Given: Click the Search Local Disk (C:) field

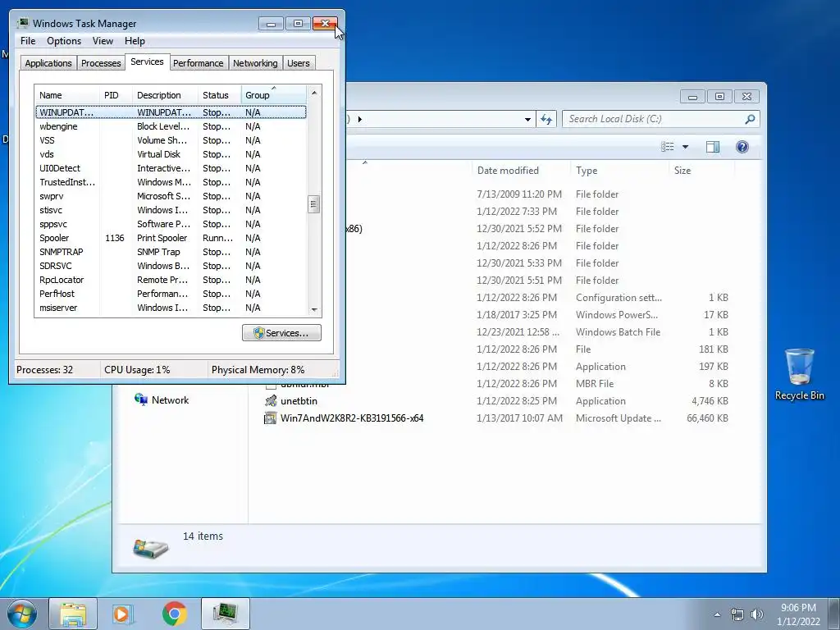Looking at the screenshot, I should point(660,119).
